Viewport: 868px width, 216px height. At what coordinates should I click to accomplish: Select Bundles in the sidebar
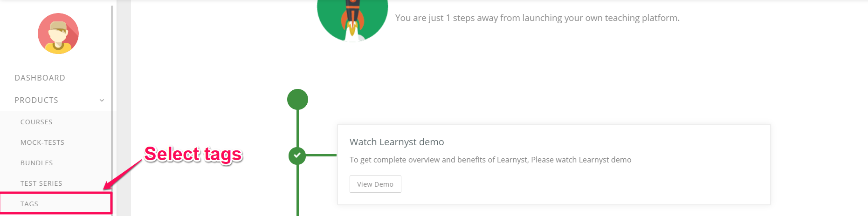tap(37, 163)
